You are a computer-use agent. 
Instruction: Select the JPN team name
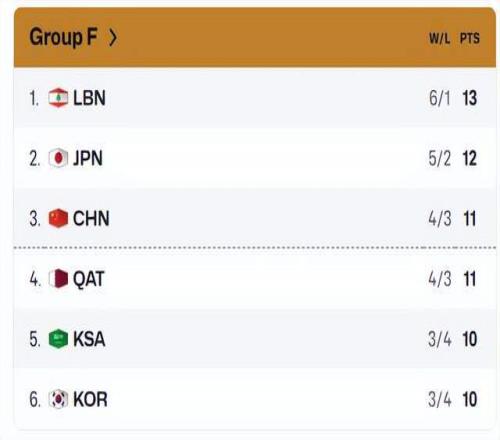88,158
